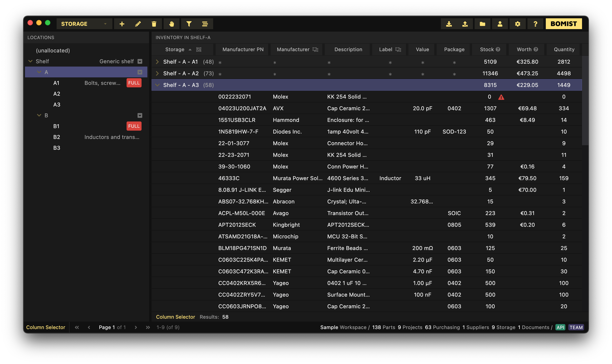Select location A1 Bolts, screws

[86, 83]
